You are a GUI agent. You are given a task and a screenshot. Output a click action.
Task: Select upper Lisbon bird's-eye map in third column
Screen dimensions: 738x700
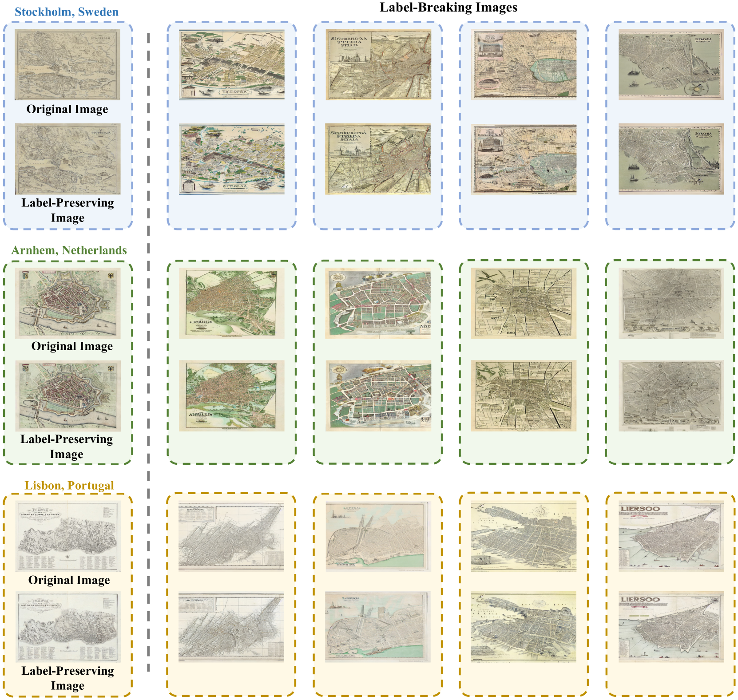[x=524, y=536]
